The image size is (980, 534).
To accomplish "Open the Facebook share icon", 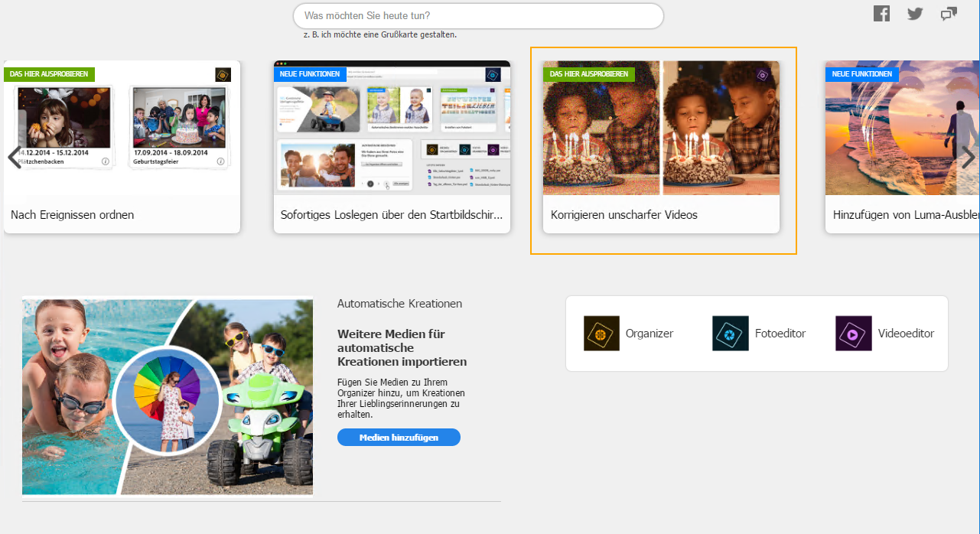I will point(881,13).
